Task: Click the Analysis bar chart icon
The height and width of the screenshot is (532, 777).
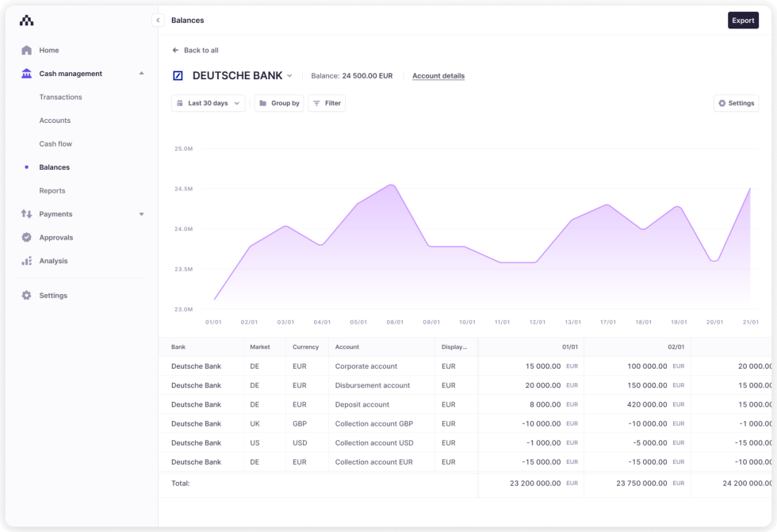Action: click(x=26, y=261)
